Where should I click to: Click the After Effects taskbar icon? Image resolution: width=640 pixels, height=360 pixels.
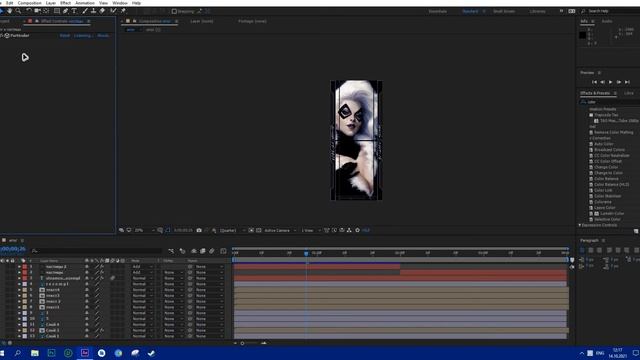click(85, 353)
